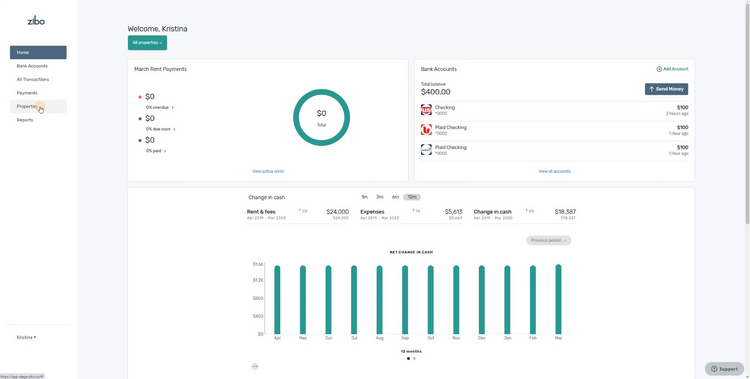This screenshot has height=379, width=750.
Task: Select the 1m time range
Action: click(x=364, y=197)
